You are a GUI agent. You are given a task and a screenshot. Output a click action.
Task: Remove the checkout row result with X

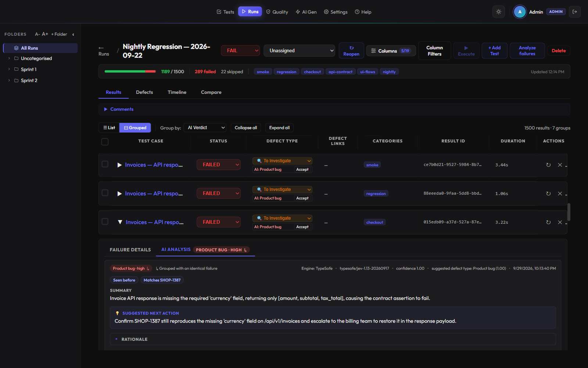point(560,222)
